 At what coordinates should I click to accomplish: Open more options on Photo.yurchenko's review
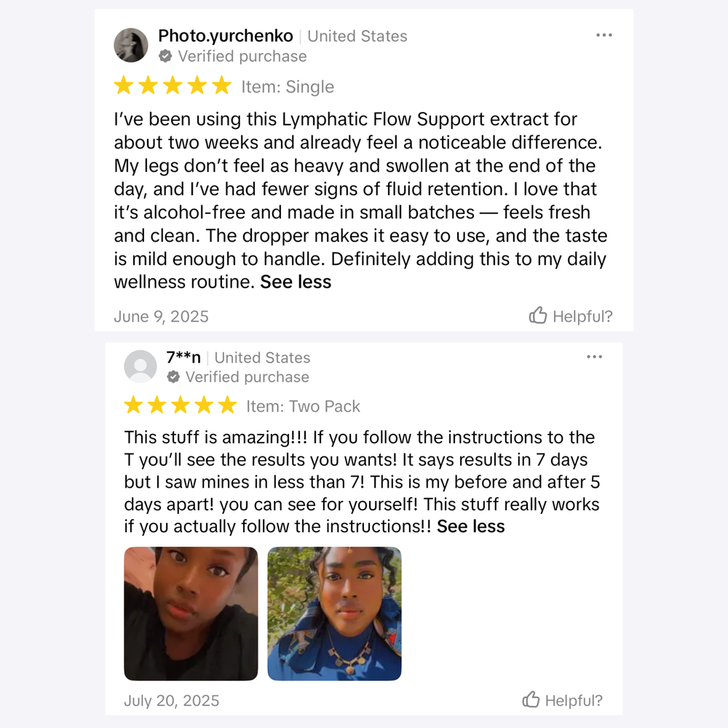pyautogui.click(x=604, y=36)
